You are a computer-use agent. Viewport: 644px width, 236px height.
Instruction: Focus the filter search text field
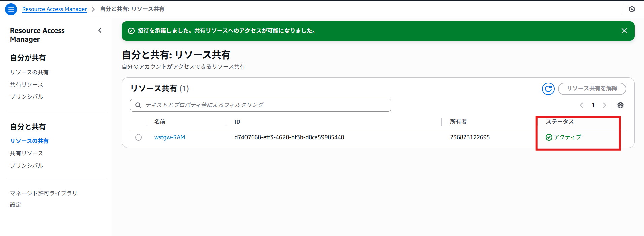pyautogui.click(x=261, y=105)
